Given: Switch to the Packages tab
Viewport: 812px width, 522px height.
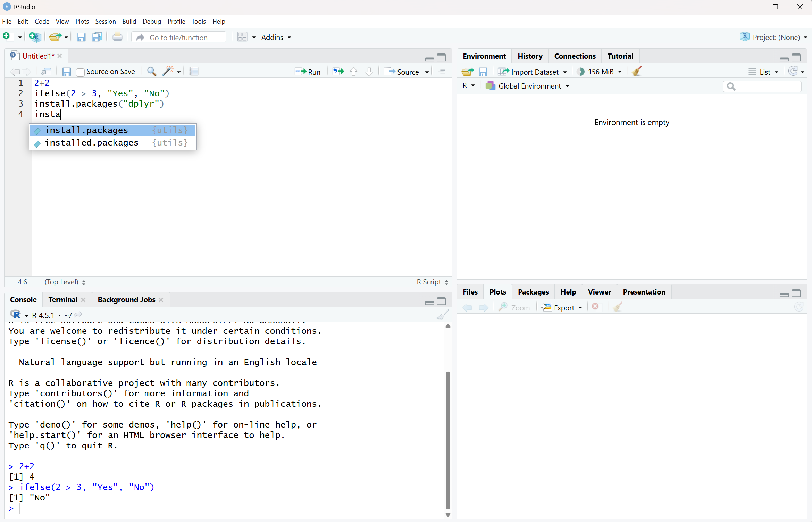Looking at the screenshot, I should click(533, 292).
